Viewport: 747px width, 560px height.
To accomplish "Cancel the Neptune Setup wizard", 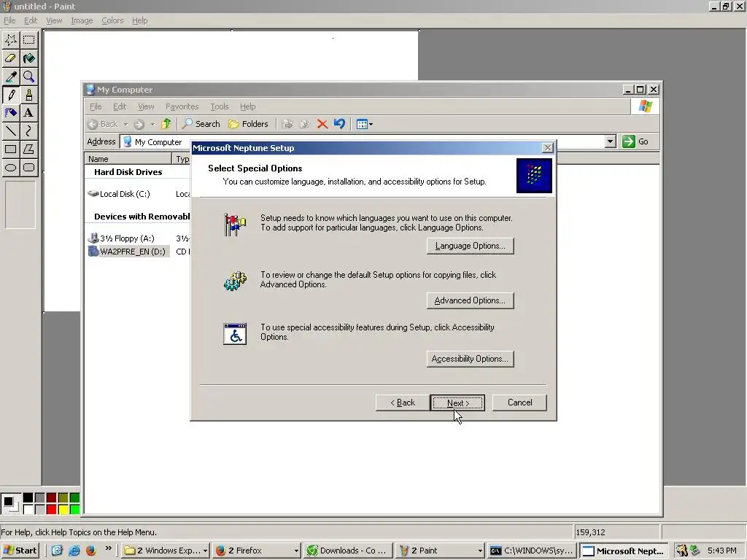I will pyautogui.click(x=519, y=402).
